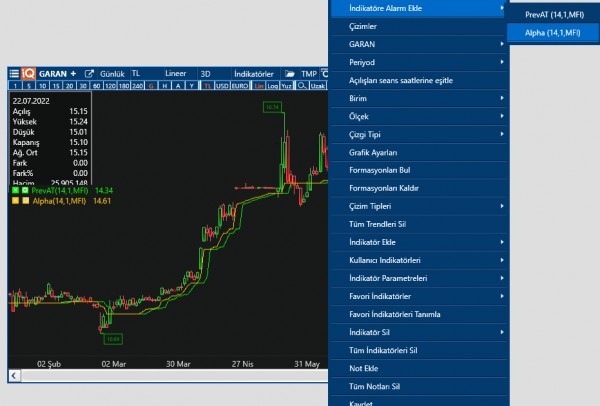Select the Y yearly period button
The width and height of the screenshot is (600, 406).
pos(191,86)
